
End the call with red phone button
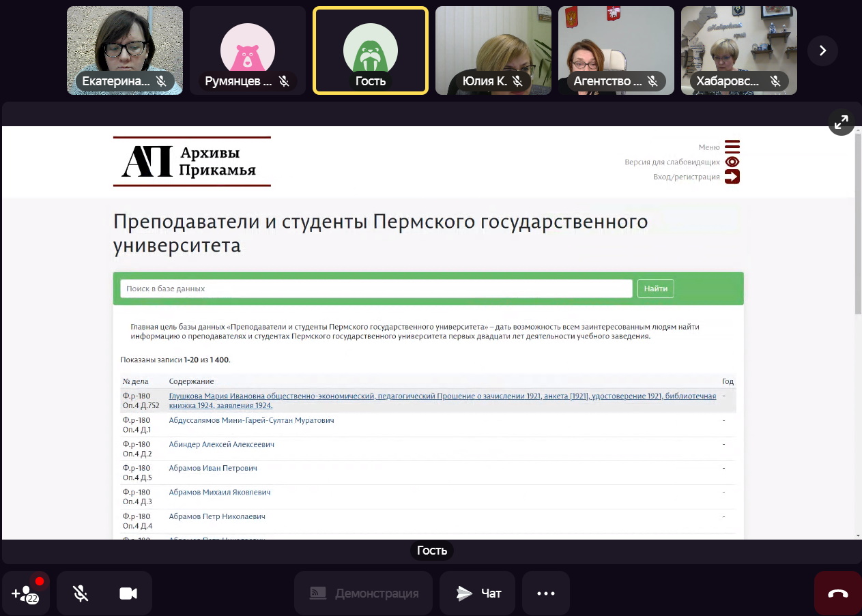click(x=837, y=593)
